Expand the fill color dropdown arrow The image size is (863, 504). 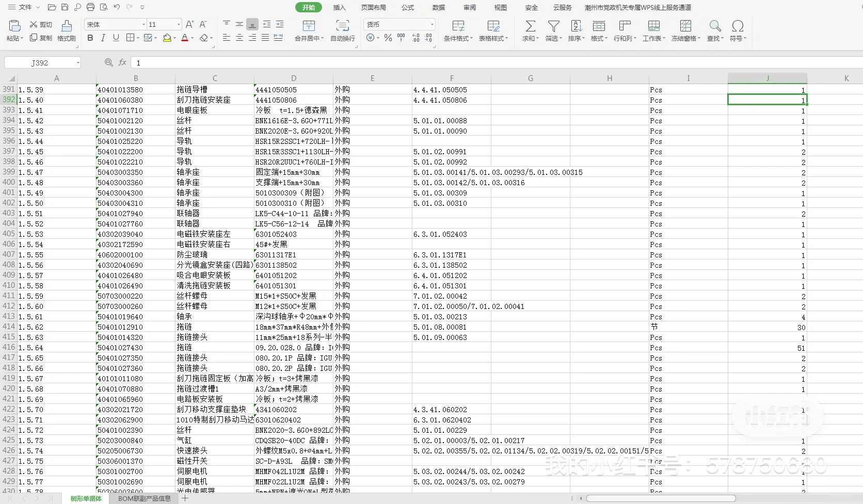point(175,38)
